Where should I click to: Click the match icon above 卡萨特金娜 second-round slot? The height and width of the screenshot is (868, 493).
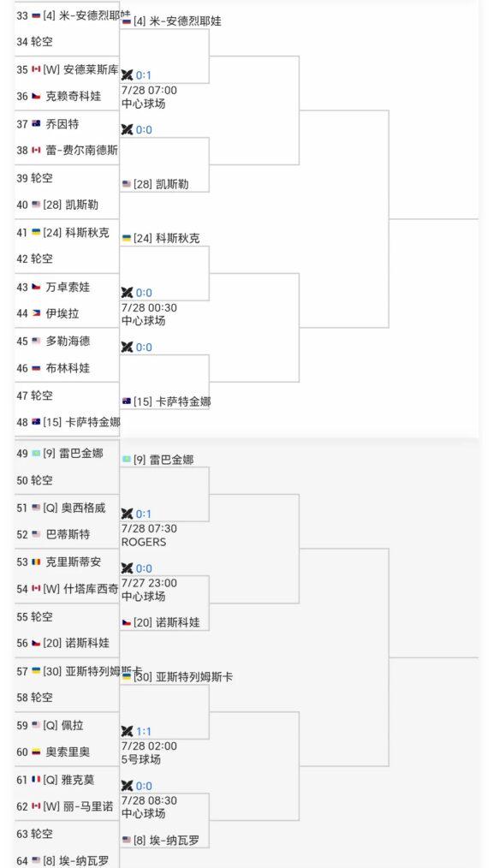click(128, 347)
